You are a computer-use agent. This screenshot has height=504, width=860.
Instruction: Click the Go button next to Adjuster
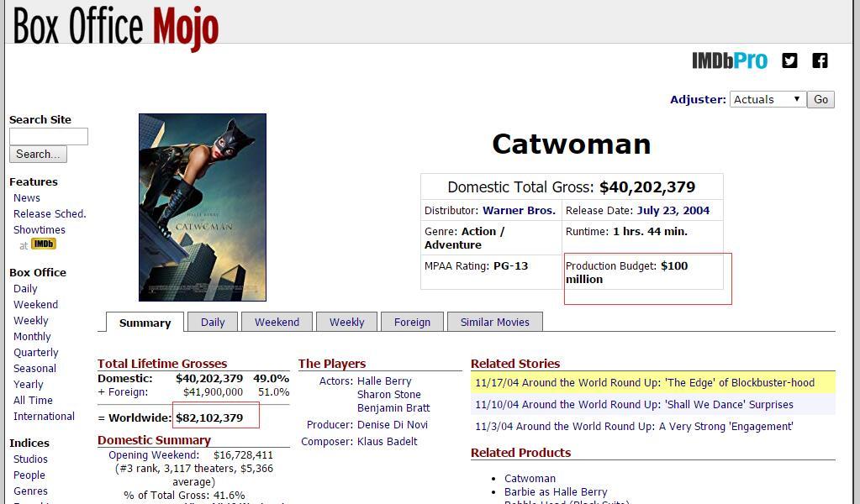[x=820, y=99]
